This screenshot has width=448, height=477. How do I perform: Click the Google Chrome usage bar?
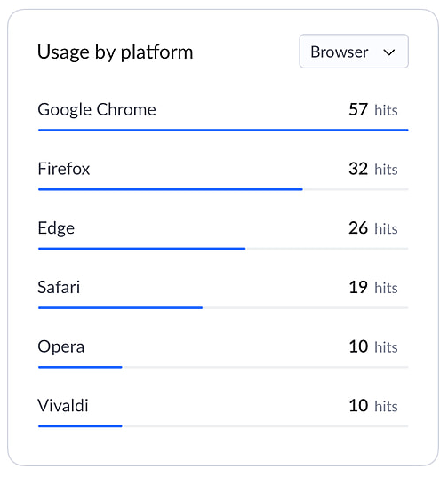(x=223, y=131)
